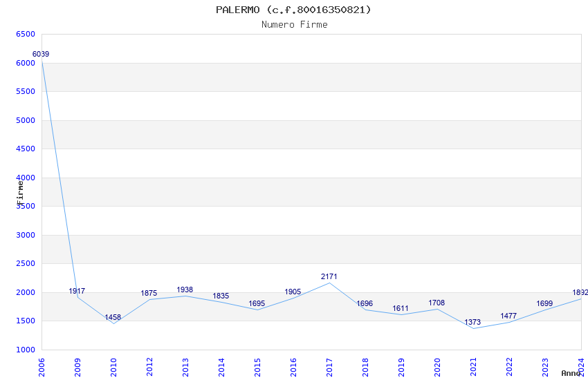The width and height of the screenshot is (588, 380).
Task: Click the y-axis title Firme
Action: pyautogui.click(x=20, y=193)
